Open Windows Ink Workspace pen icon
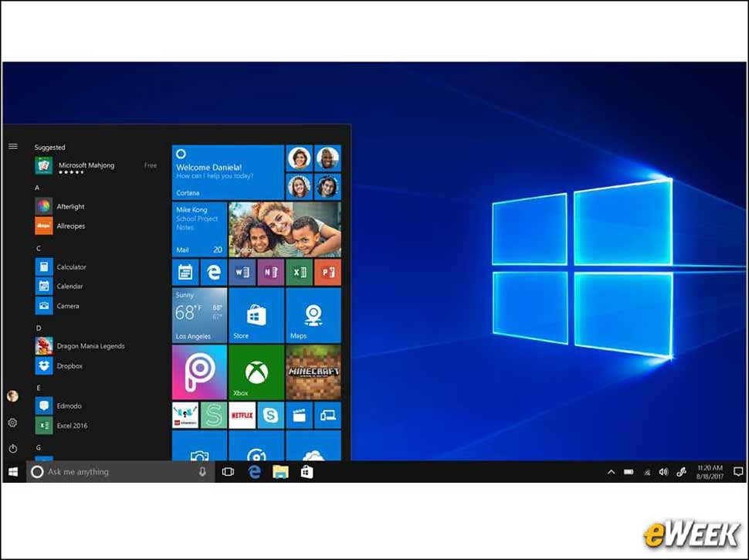 coord(682,472)
